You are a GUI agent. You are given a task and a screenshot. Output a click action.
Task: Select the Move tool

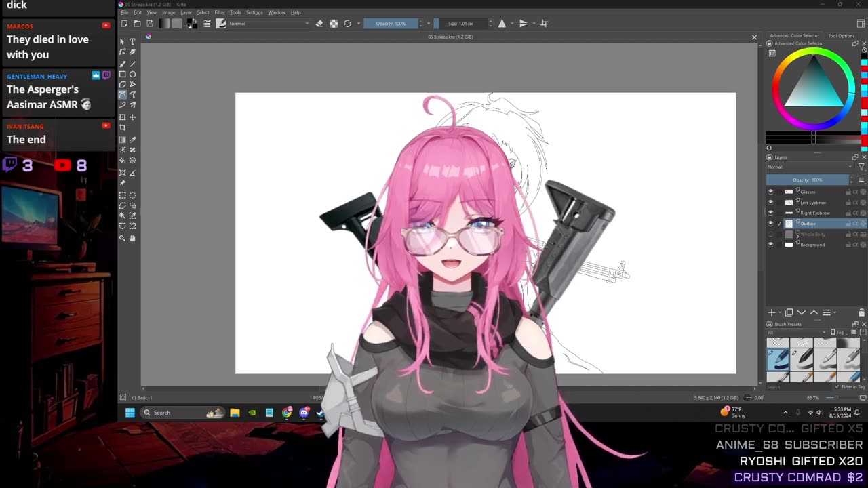click(132, 117)
